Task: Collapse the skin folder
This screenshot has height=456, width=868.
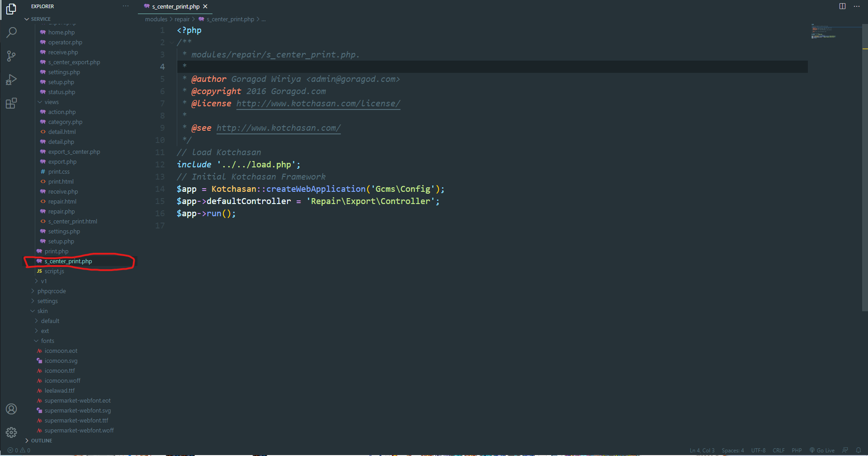Action: (x=42, y=311)
